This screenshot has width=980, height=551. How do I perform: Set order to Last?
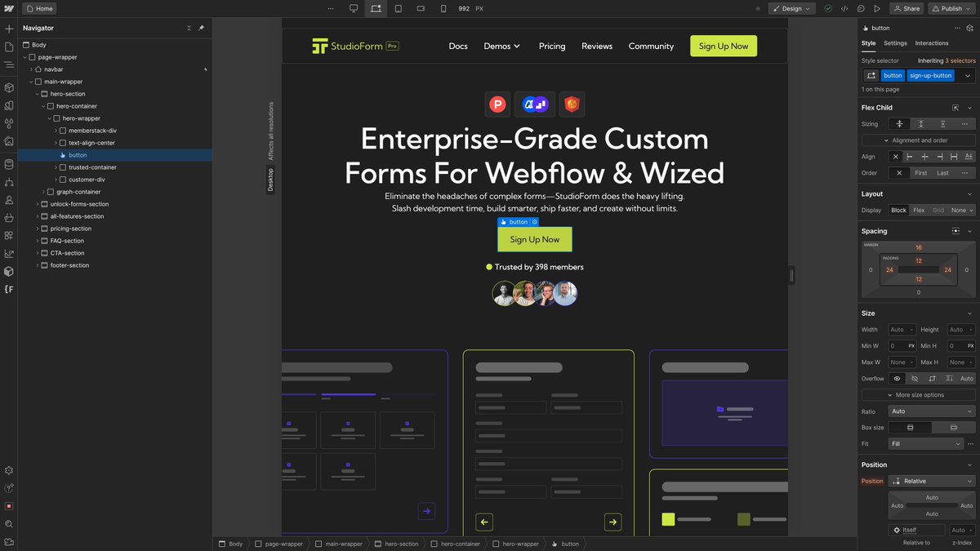(x=942, y=173)
